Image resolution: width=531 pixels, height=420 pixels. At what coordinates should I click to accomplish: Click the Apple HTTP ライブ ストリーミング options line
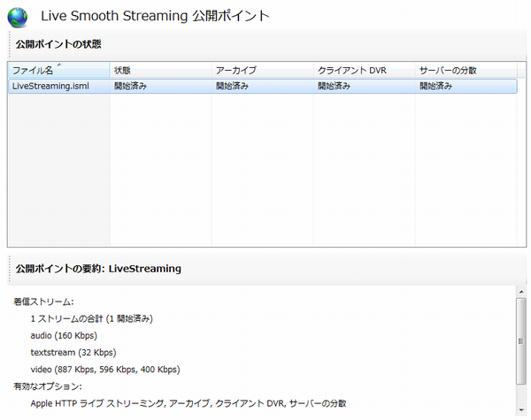pos(189,403)
